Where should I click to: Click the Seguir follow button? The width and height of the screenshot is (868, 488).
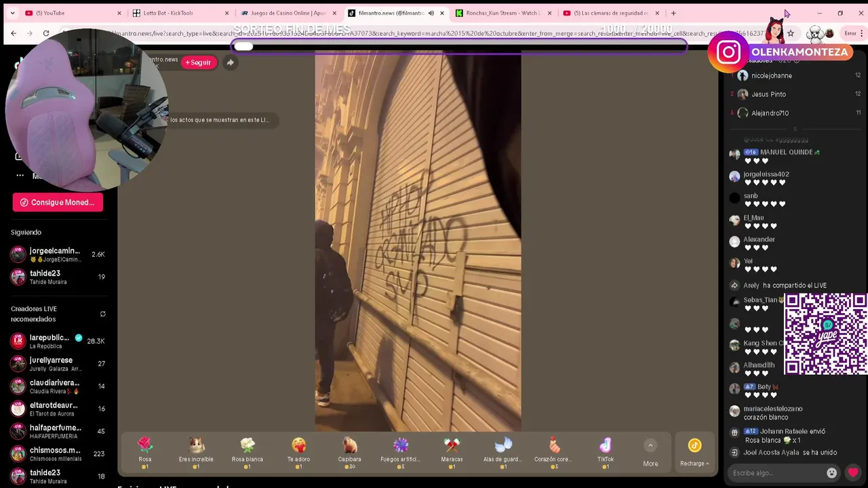pyautogui.click(x=198, y=62)
